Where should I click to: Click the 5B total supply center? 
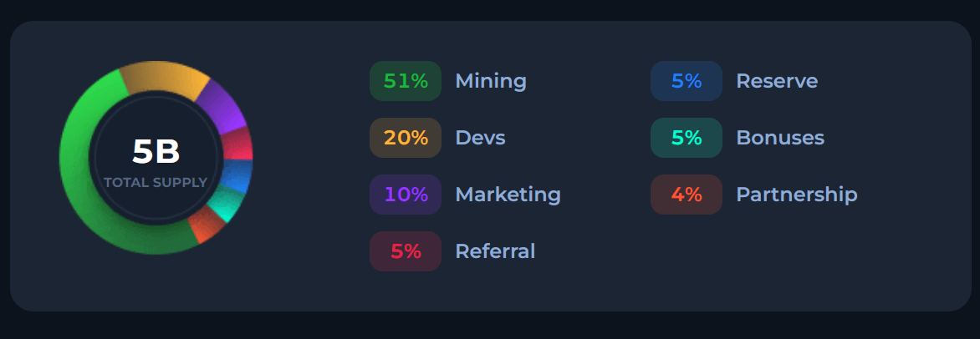(156, 152)
